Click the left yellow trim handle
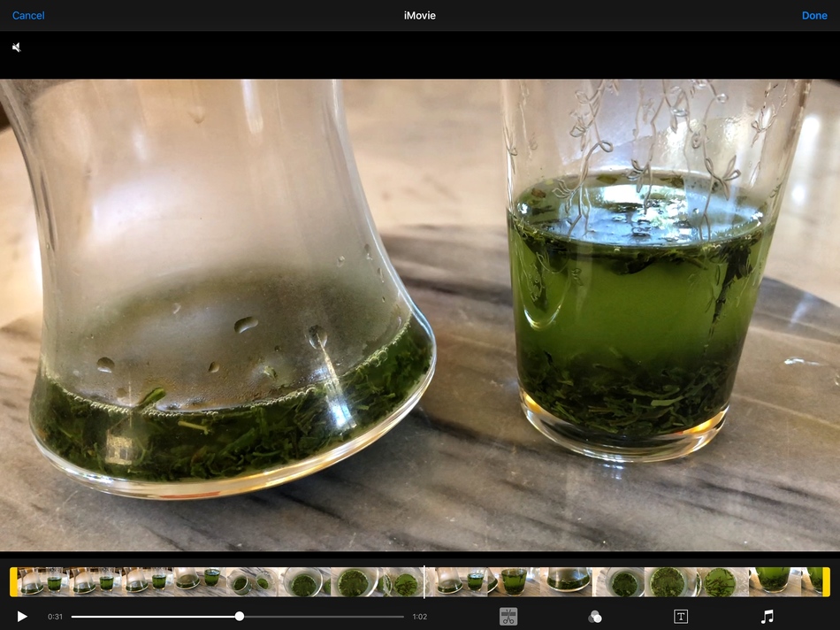 [x=13, y=581]
